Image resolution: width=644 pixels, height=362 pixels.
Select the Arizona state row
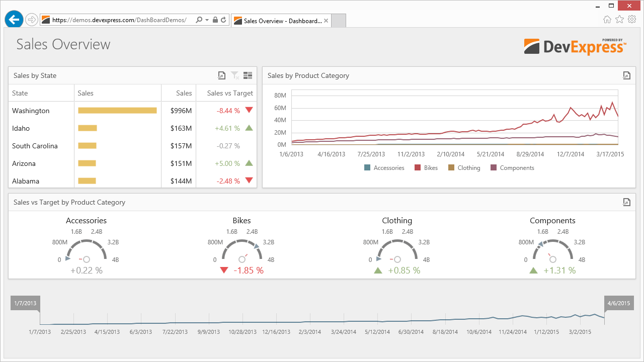(x=133, y=163)
